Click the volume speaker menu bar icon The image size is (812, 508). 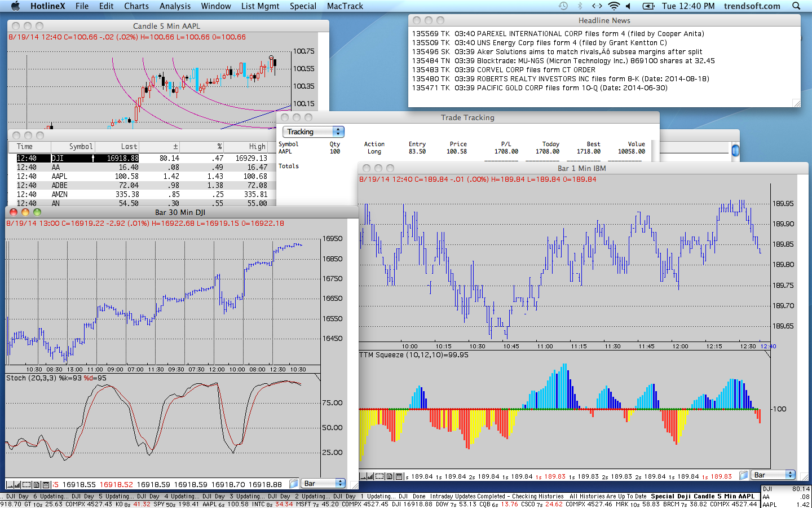pyautogui.click(x=628, y=6)
